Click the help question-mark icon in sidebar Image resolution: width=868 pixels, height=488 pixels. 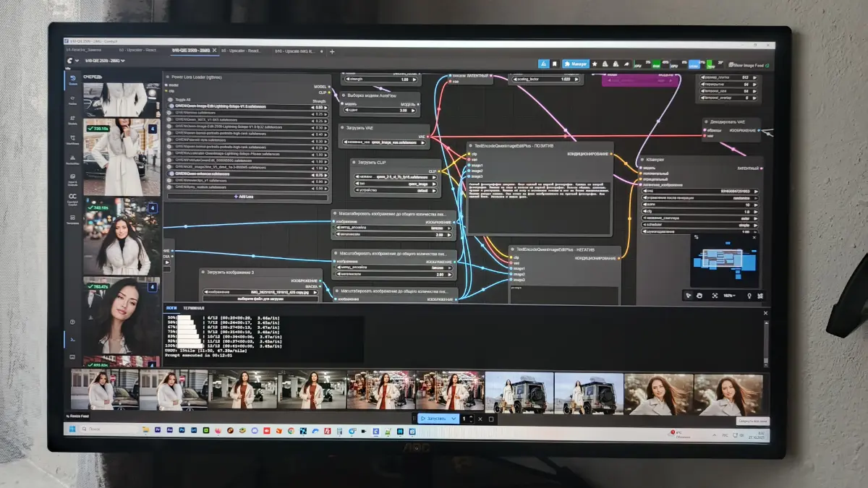(72, 322)
